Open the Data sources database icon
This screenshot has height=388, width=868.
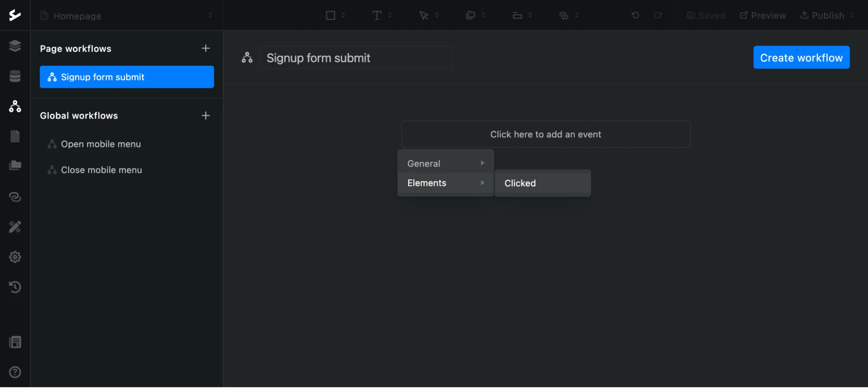[x=15, y=76]
